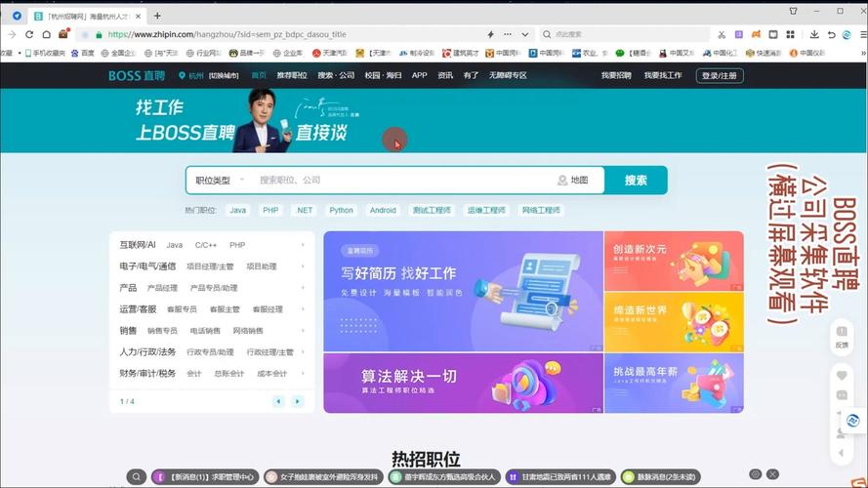The height and width of the screenshot is (488, 868).
Task: Click the job and company search field
Action: (x=404, y=181)
